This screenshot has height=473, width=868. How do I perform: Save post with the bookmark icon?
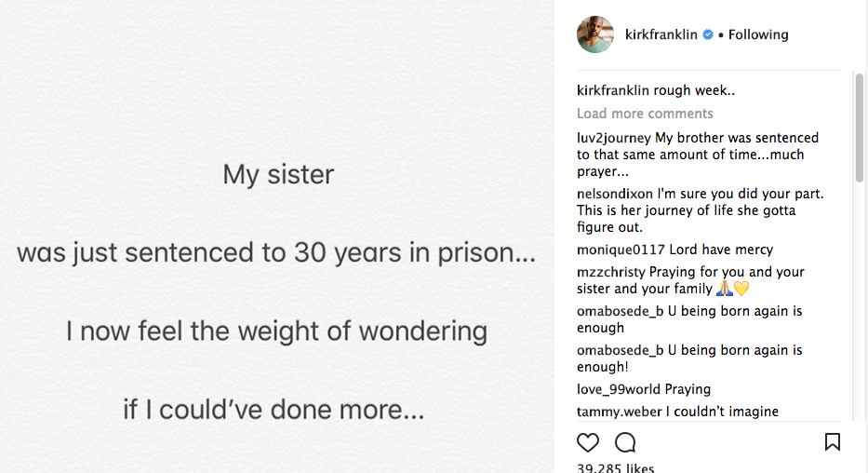click(833, 442)
